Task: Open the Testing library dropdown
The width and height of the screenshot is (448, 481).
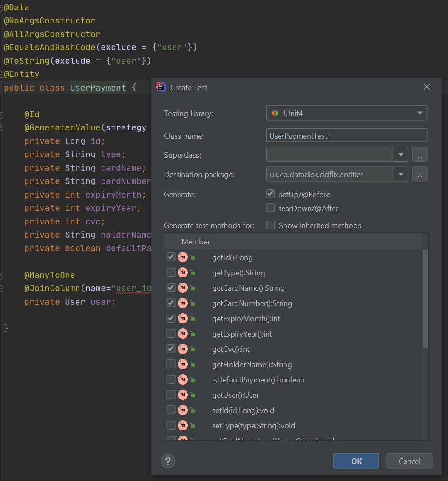Action: (x=420, y=113)
